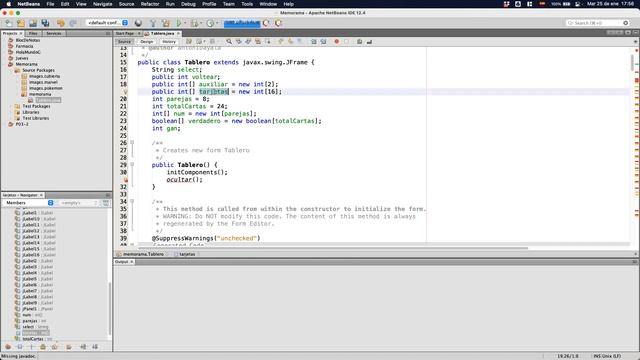Switch to Design view

147,42
